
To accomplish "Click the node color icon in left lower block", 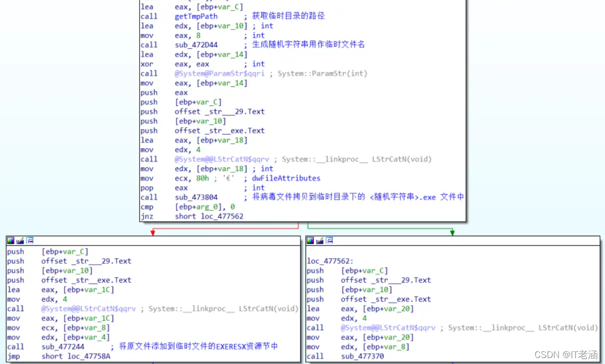I will 10,241.
